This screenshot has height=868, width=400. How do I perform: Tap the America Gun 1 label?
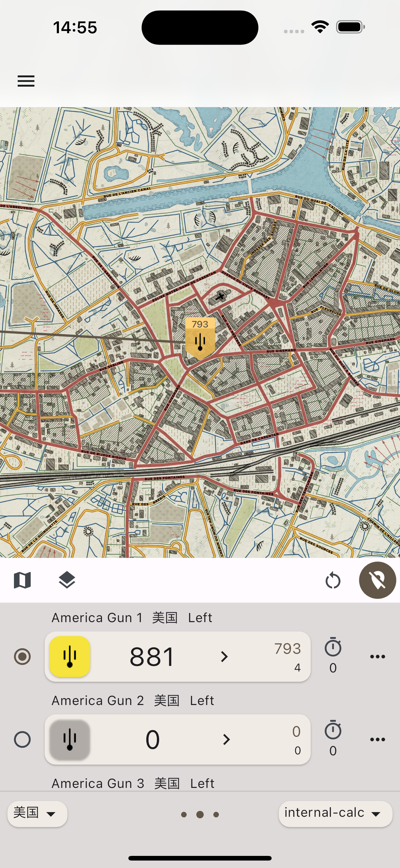97,618
